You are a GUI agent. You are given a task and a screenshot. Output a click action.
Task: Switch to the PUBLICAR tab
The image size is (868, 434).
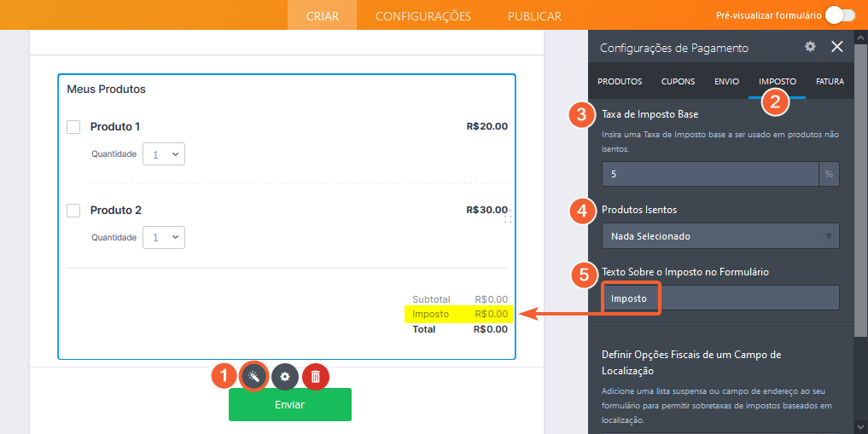[x=534, y=15]
